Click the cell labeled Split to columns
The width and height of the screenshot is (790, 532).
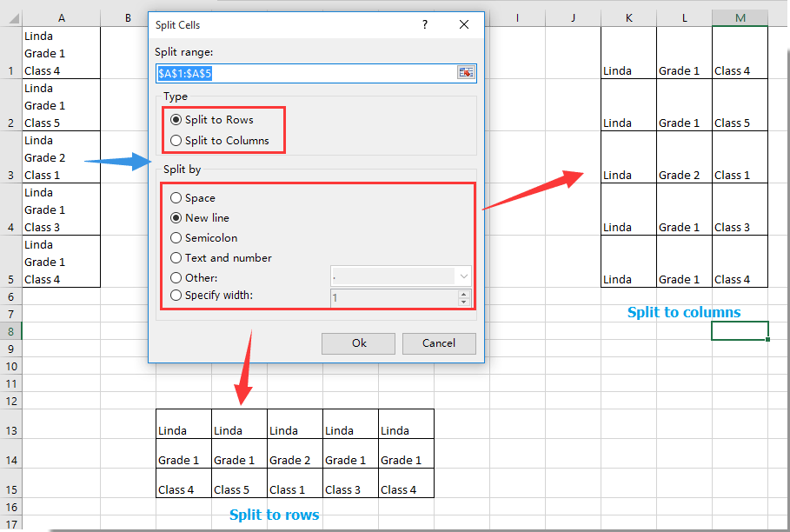point(684,312)
